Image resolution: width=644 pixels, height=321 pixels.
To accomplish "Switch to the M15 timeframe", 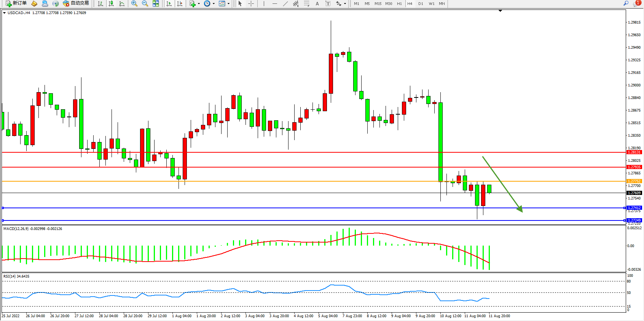I will pyautogui.click(x=378, y=3).
